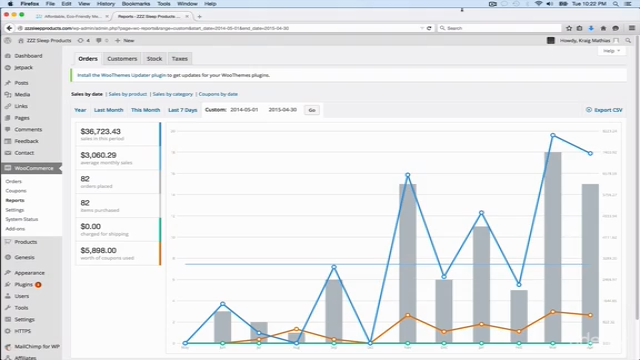
Task: Open the Firefox hamburger menu
Action: 632,28
